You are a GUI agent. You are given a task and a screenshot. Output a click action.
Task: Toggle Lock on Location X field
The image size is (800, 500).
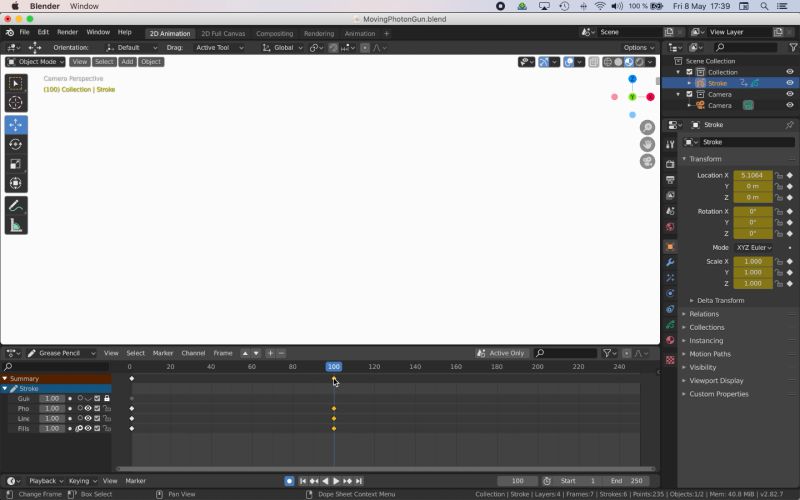pos(779,175)
